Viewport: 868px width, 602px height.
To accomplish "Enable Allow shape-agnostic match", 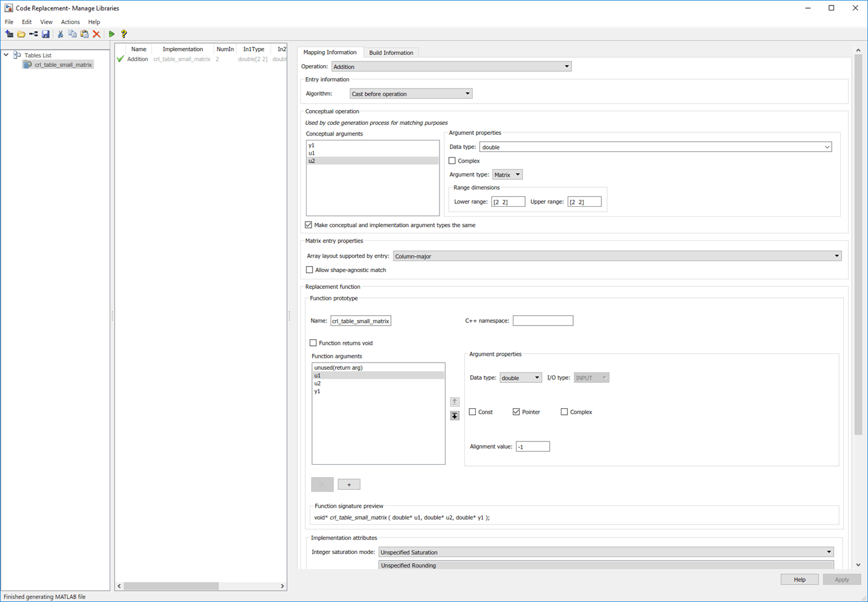I will point(310,270).
